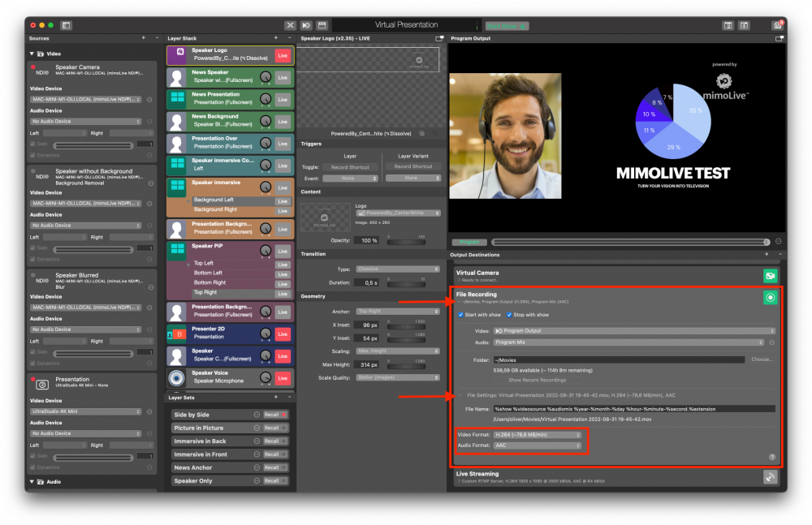
Task: Open Transition Type Dissolve dropdown
Action: click(398, 269)
